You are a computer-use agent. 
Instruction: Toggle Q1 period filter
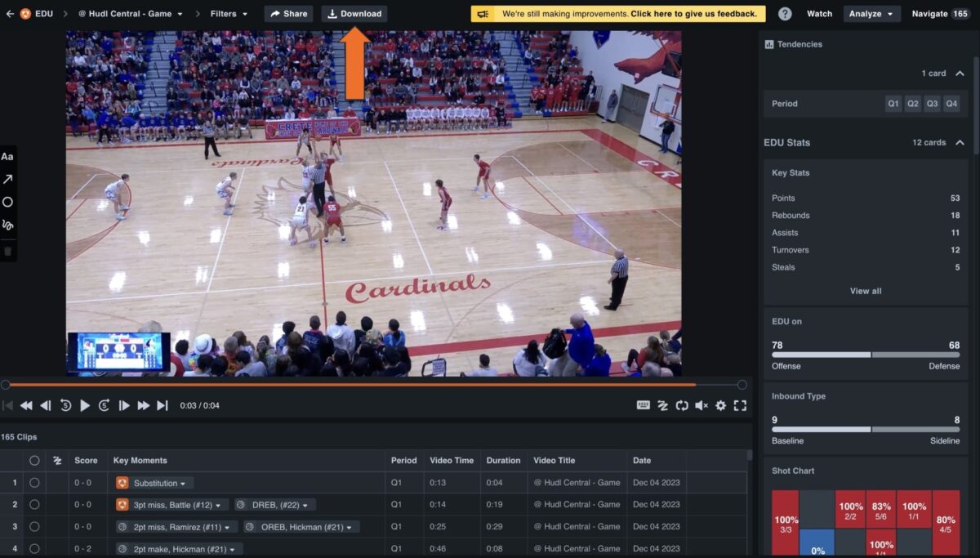coord(893,104)
